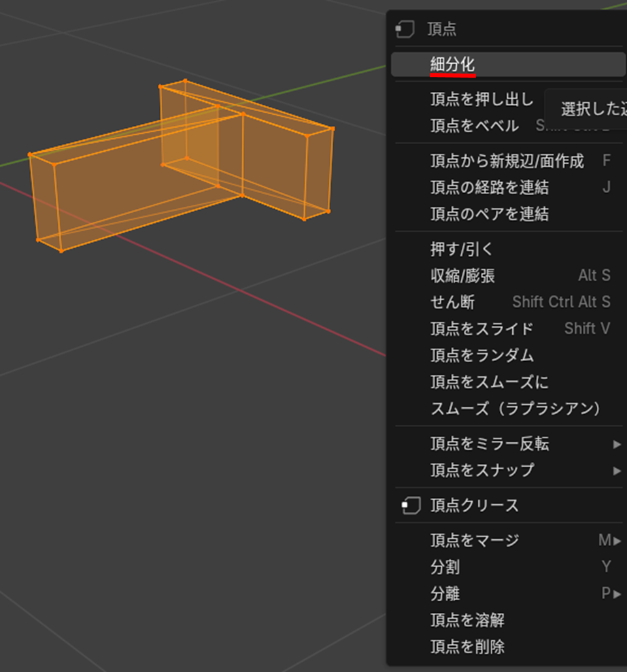
Task: Expand 頂点をマージ submenu
Action: pos(508,541)
